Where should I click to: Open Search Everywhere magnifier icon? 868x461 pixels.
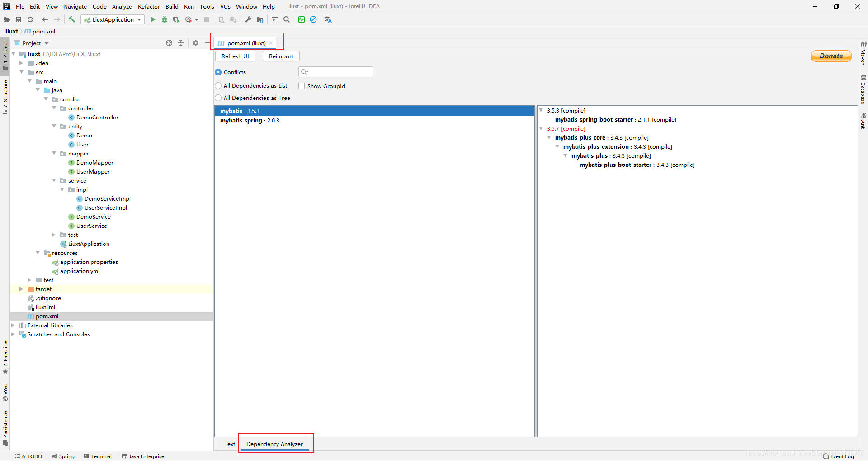tap(287, 19)
